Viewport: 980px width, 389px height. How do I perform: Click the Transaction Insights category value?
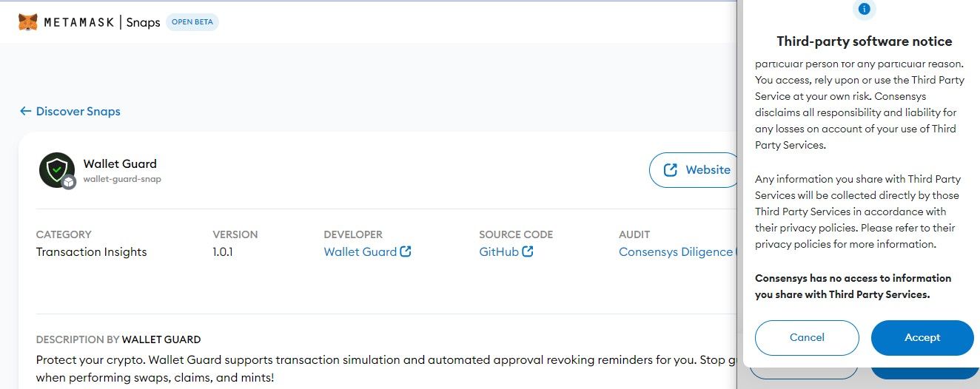pos(91,251)
